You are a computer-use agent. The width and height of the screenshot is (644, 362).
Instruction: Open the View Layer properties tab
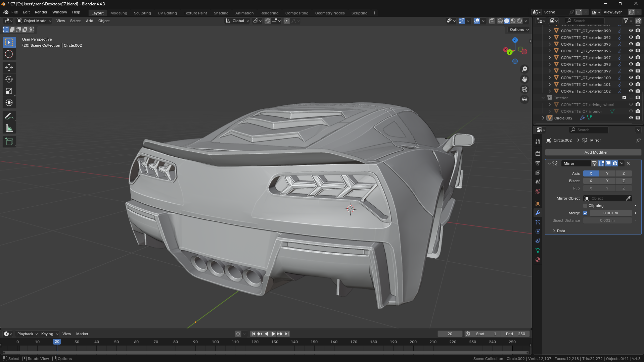(x=538, y=172)
